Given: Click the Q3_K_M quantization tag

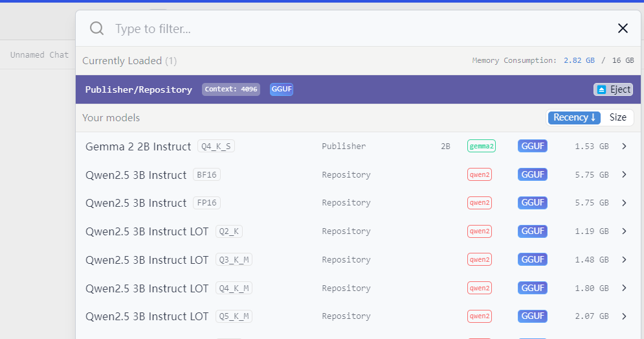Looking at the screenshot, I should click(234, 260).
